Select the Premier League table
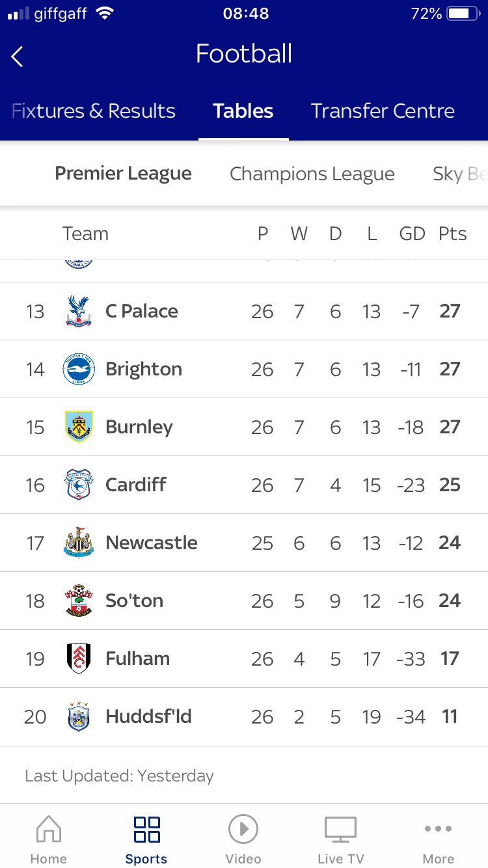 click(x=123, y=174)
